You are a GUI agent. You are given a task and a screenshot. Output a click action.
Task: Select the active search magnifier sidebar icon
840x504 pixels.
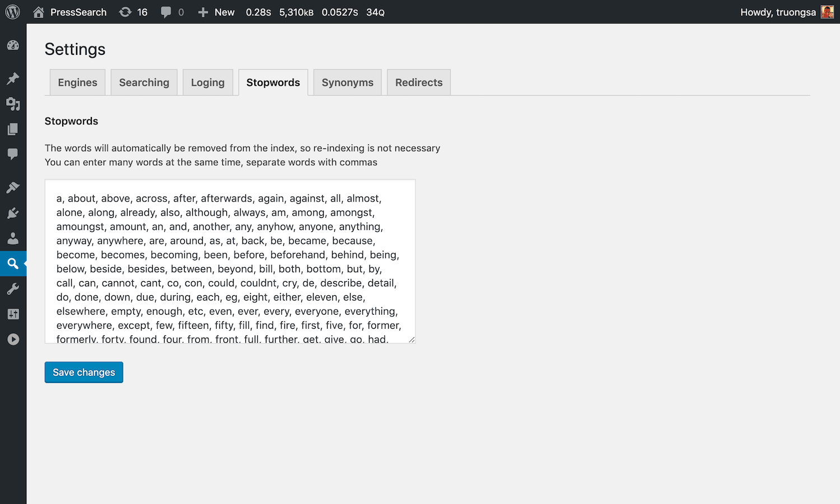[x=13, y=263]
